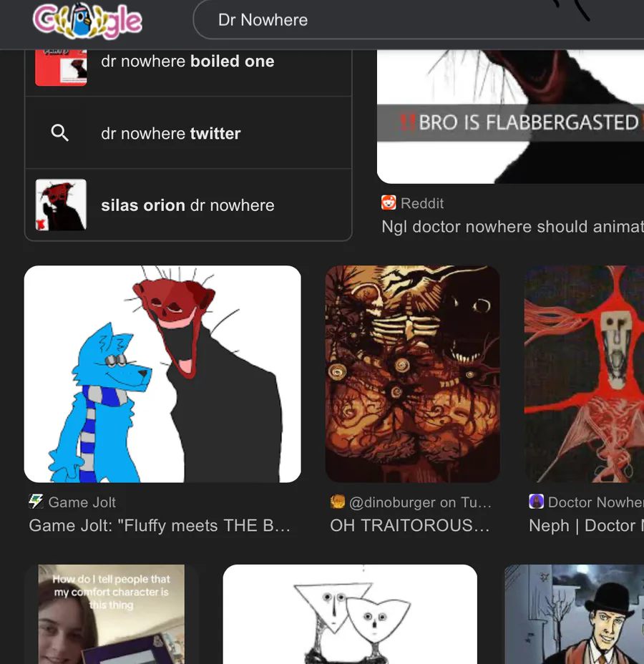
Task: Select the 'dr nowhere twitter' suggestion
Action: tap(188, 133)
